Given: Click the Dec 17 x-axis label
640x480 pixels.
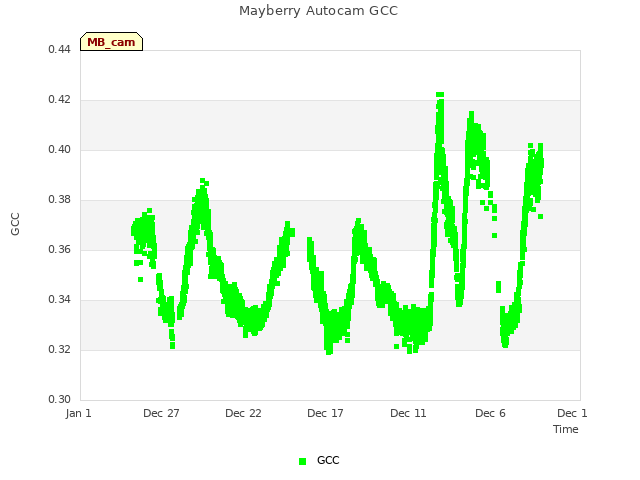Looking at the screenshot, I should pos(325,413).
